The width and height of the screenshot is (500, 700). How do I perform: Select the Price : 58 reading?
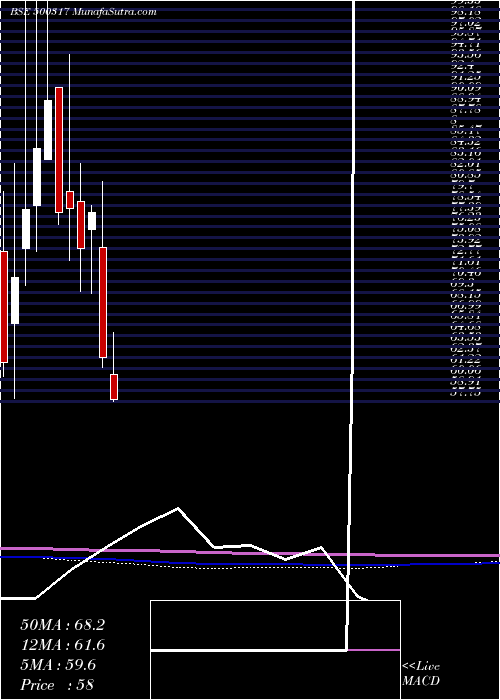57,684
